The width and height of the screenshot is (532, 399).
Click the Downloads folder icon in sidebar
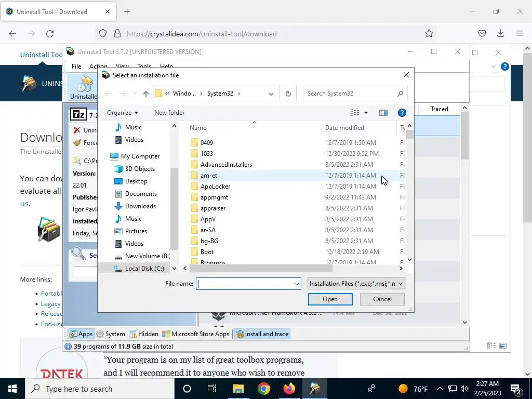118,206
